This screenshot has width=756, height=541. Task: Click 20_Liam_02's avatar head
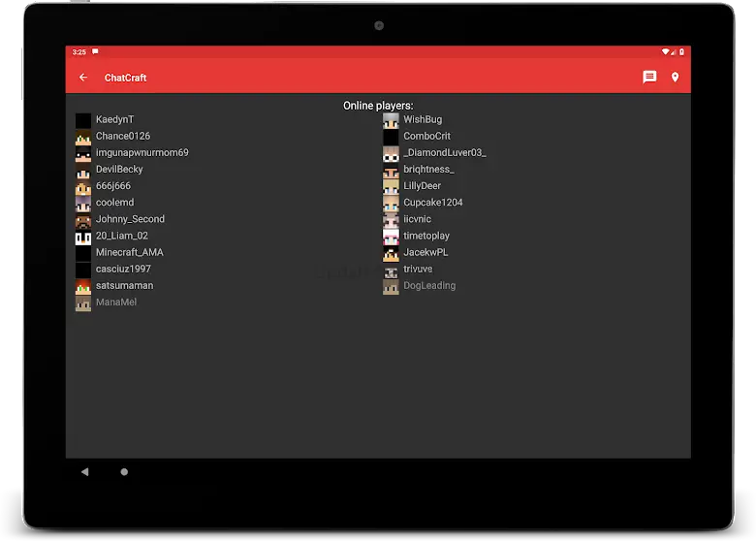click(x=83, y=238)
